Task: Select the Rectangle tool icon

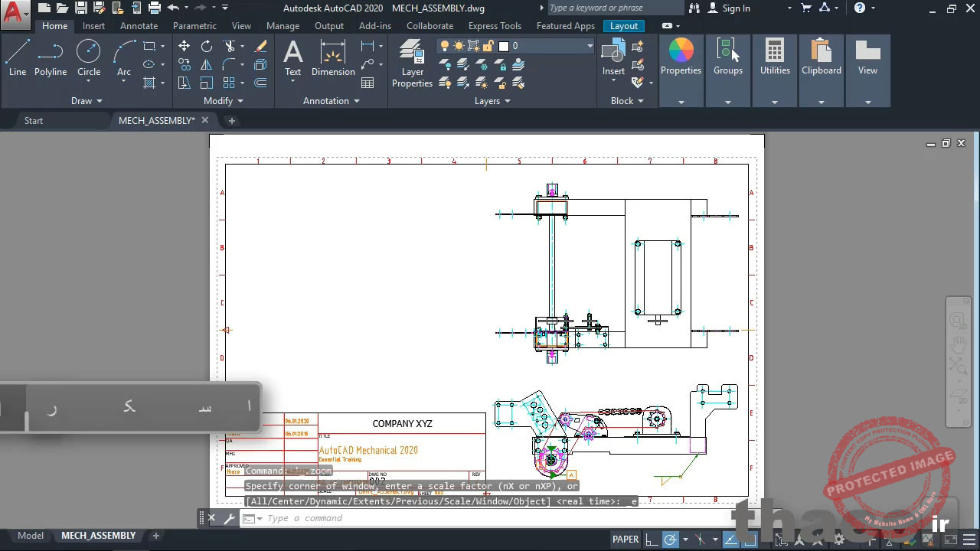Action: pyautogui.click(x=149, y=46)
